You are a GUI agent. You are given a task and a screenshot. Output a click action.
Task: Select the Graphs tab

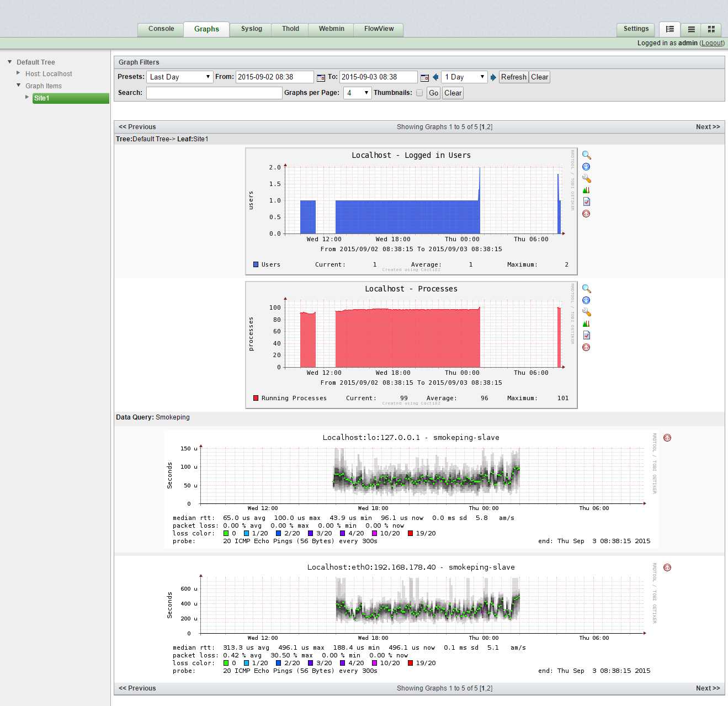[206, 29]
